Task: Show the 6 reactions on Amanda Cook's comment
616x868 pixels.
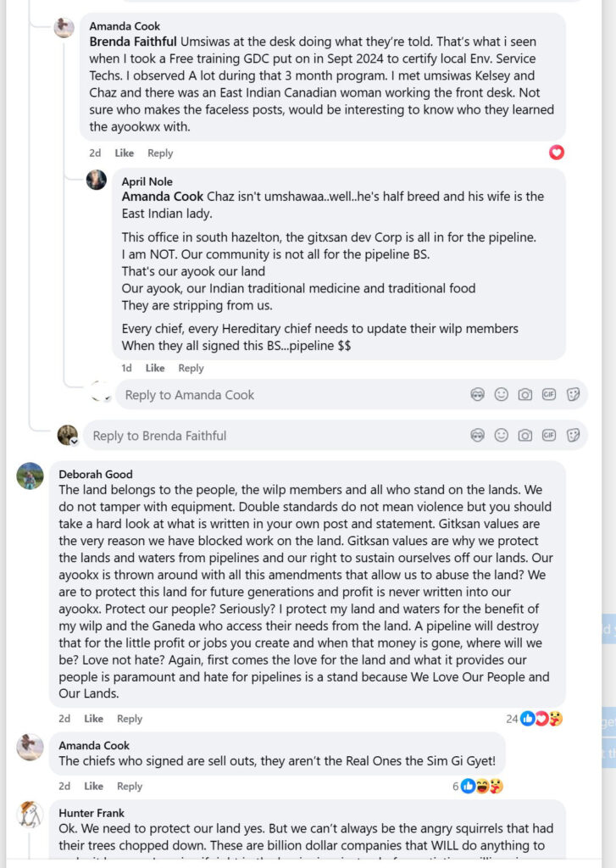Action: tap(478, 786)
